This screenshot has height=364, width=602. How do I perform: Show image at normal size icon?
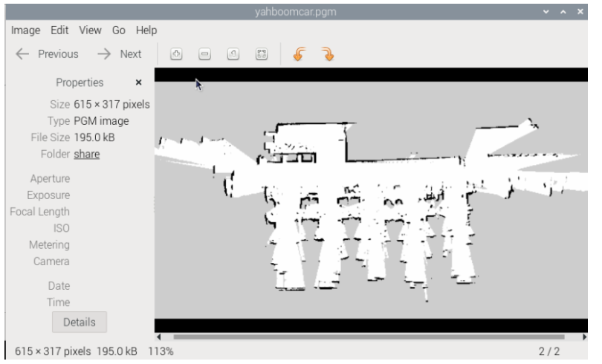(x=232, y=54)
